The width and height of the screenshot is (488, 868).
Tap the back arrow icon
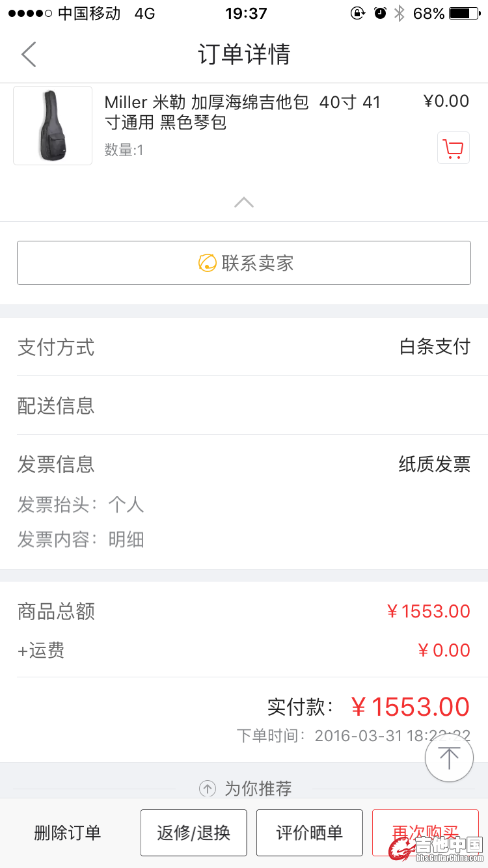tap(29, 54)
